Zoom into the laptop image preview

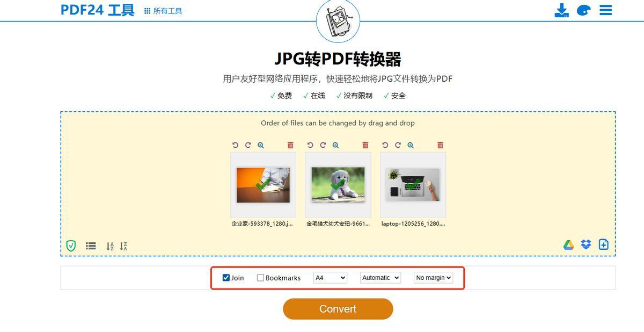click(x=411, y=145)
